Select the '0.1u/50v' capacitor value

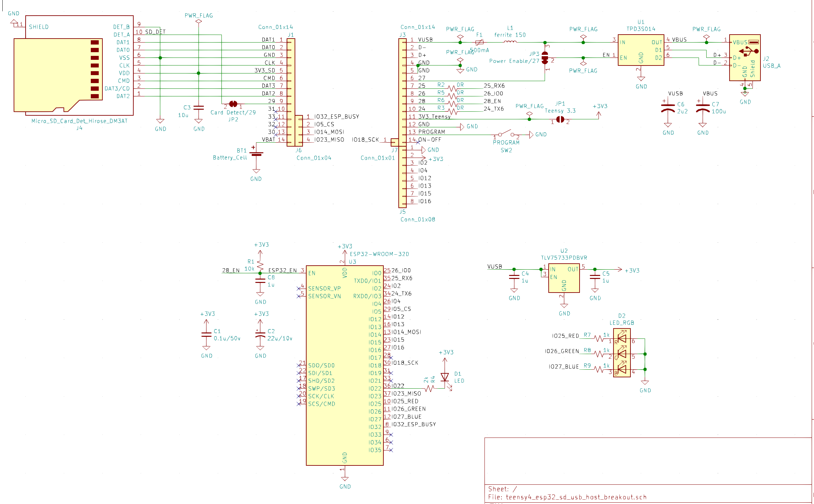[227, 338]
